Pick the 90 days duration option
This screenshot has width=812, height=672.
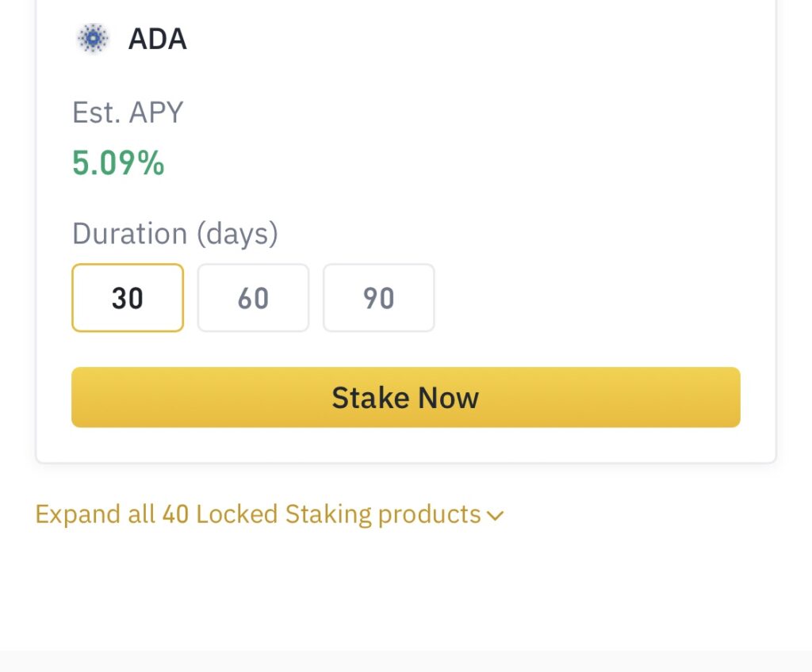[x=378, y=298]
